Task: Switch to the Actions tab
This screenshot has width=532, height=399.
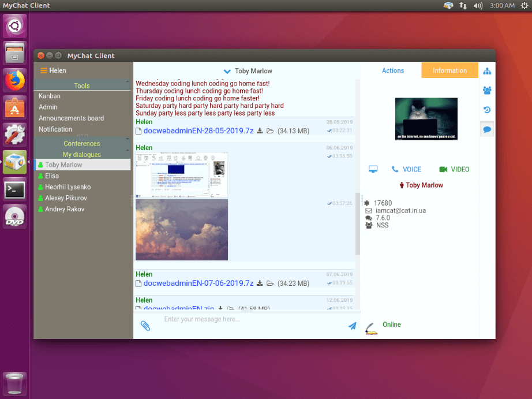Action: pyautogui.click(x=393, y=70)
